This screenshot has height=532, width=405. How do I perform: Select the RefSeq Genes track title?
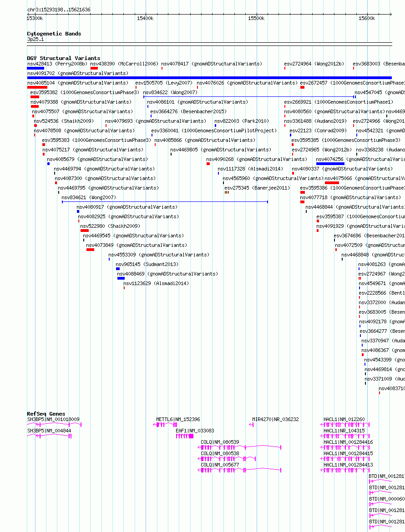pos(46,414)
